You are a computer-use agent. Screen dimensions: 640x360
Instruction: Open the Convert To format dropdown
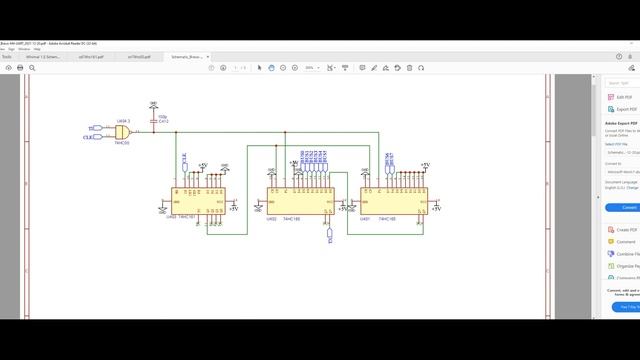point(622,172)
